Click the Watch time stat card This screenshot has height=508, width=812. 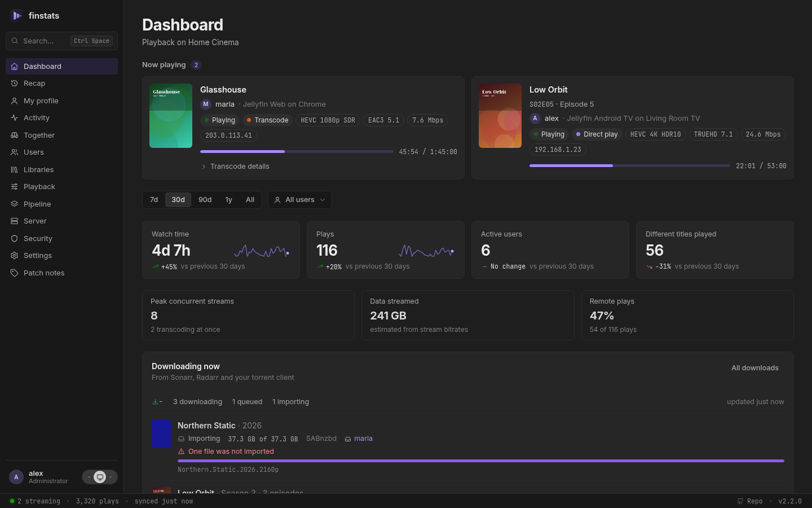tap(221, 250)
